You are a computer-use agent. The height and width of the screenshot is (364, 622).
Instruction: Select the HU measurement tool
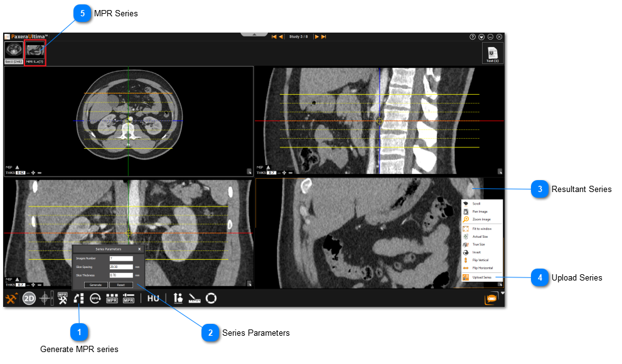coord(153,299)
